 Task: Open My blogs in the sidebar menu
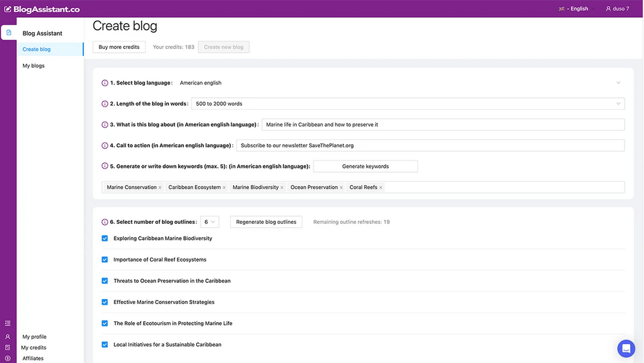click(34, 66)
